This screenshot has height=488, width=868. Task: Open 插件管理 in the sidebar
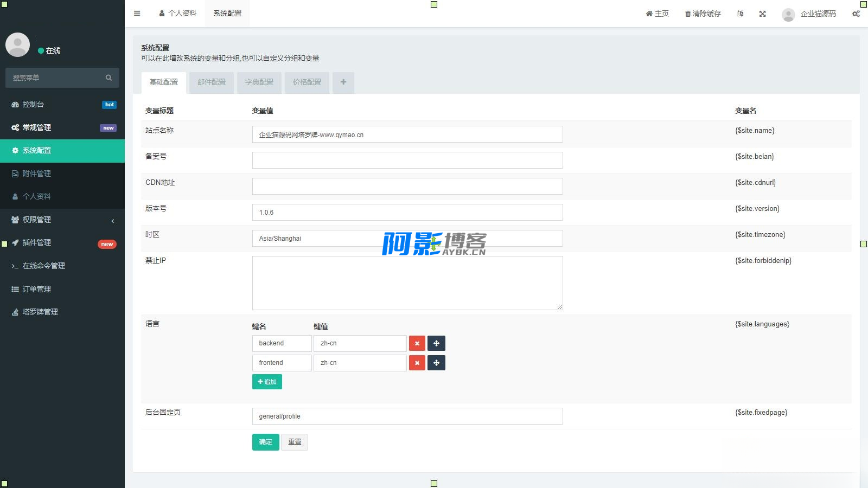pos(62,242)
